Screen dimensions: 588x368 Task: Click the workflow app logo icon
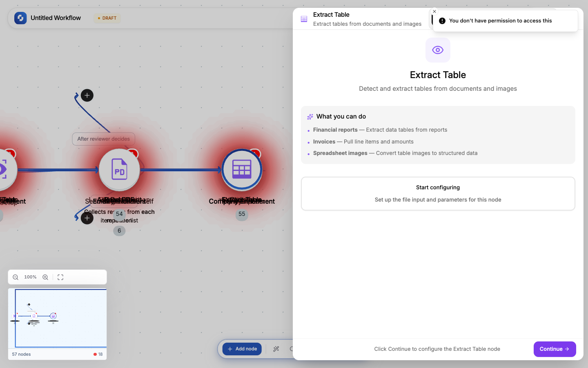20,18
